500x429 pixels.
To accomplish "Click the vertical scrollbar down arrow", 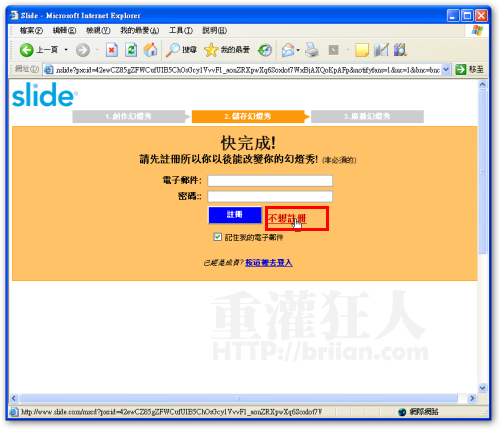I will tap(482, 388).
